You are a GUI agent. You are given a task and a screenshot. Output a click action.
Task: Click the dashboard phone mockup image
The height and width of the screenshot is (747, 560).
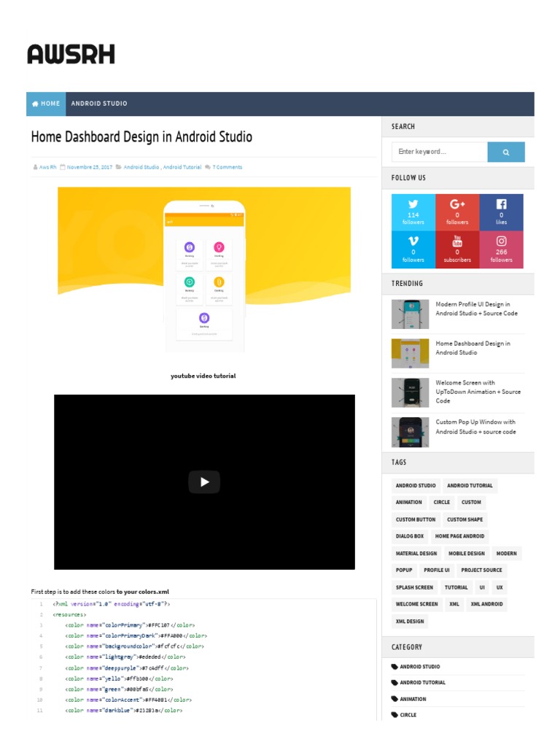click(x=204, y=270)
